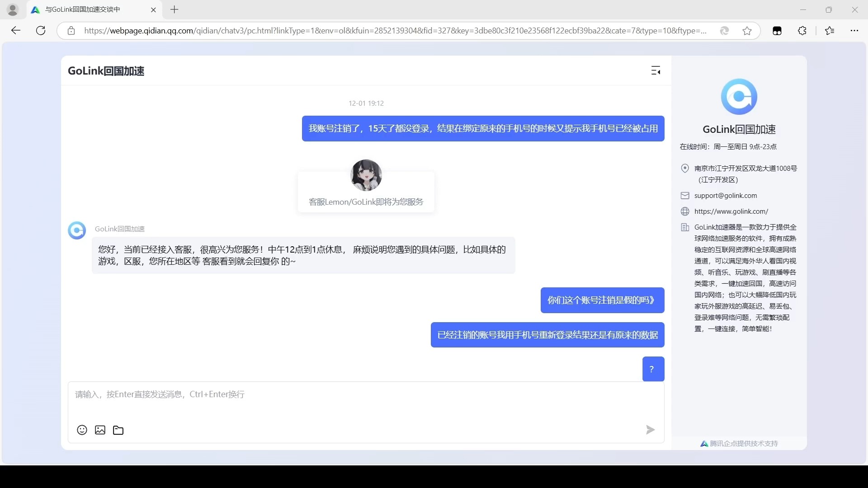Click the email envelope icon
The height and width of the screenshot is (488, 868).
click(x=685, y=196)
